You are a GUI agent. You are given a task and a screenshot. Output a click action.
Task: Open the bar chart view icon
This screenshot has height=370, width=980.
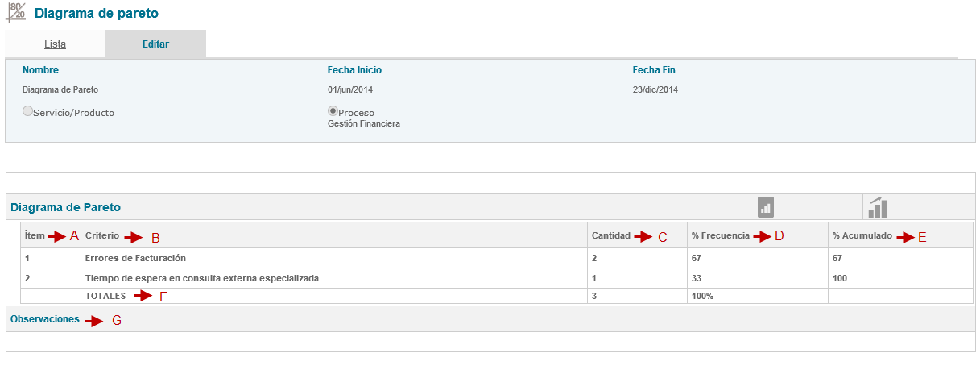(766, 207)
